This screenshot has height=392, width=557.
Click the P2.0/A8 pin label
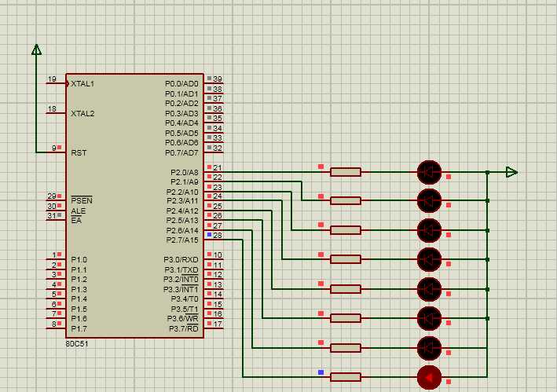[185, 172]
